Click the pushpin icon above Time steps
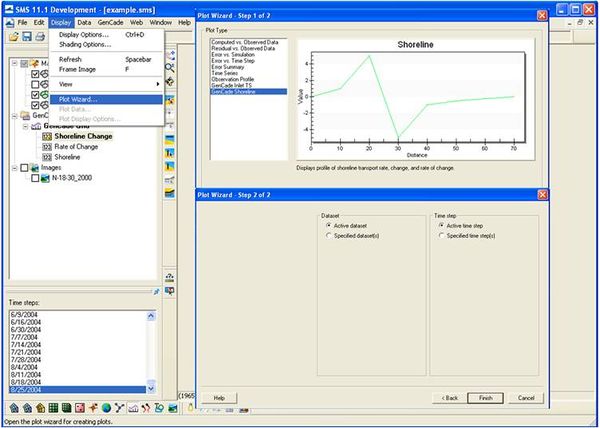600x428 pixels. click(x=156, y=292)
